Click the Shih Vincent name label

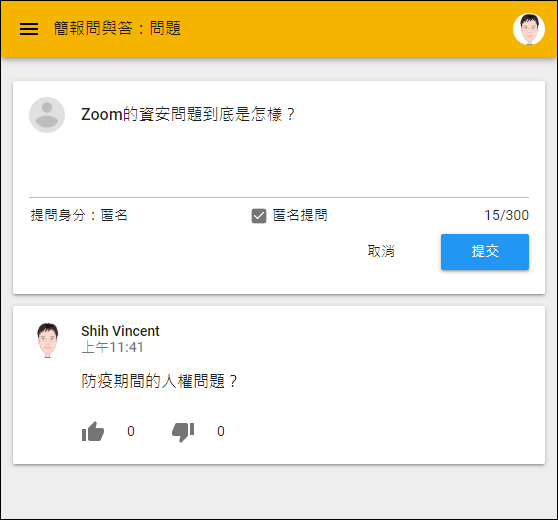pos(120,331)
